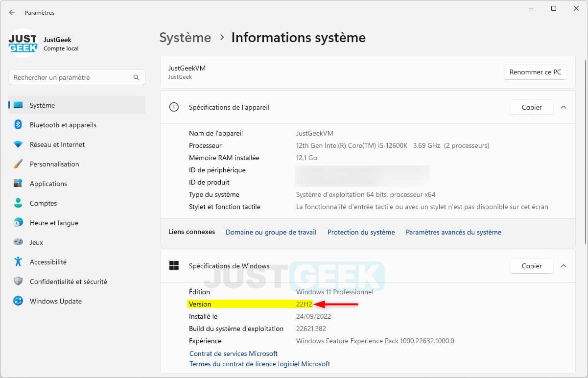Viewport: 588px width, 378px height.
Task: Select the Stylet et fonction tactile value text
Action: (422, 207)
